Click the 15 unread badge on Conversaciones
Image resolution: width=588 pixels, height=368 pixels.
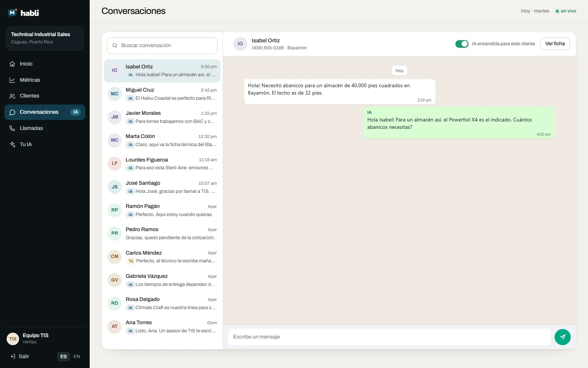point(75,112)
